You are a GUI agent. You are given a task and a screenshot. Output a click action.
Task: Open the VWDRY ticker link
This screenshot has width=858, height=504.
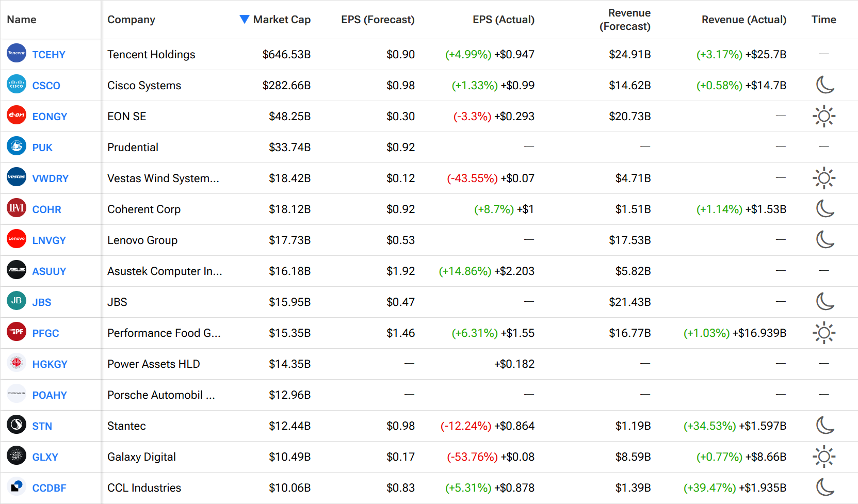50,178
